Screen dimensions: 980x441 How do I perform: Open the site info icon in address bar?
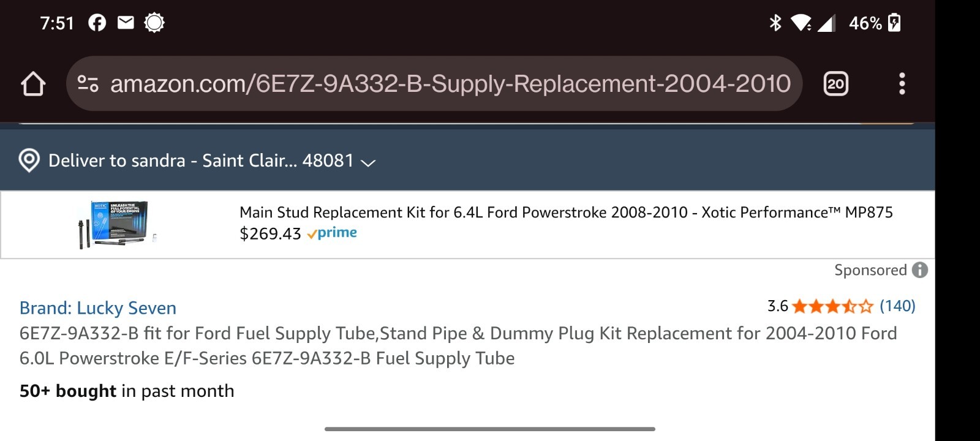click(88, 84)
